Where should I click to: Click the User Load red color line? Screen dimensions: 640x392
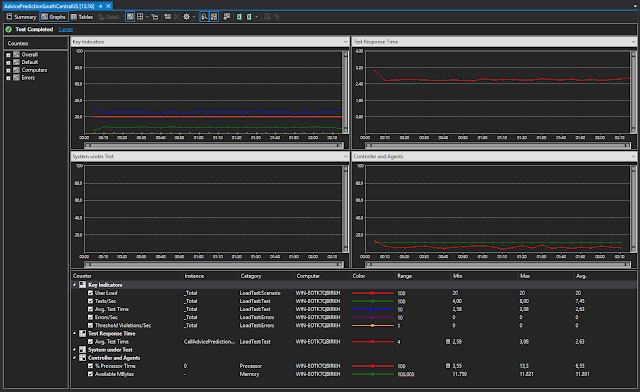coord(373,293)
